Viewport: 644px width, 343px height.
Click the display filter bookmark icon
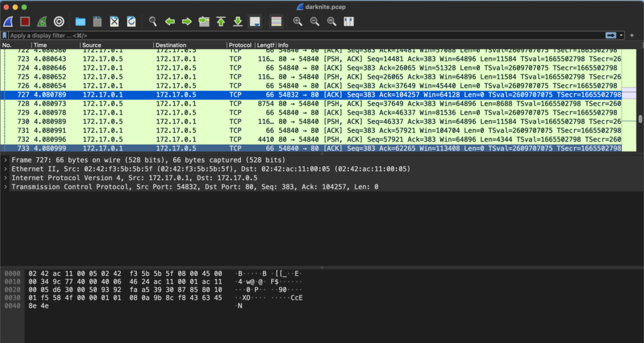point(5,35)
